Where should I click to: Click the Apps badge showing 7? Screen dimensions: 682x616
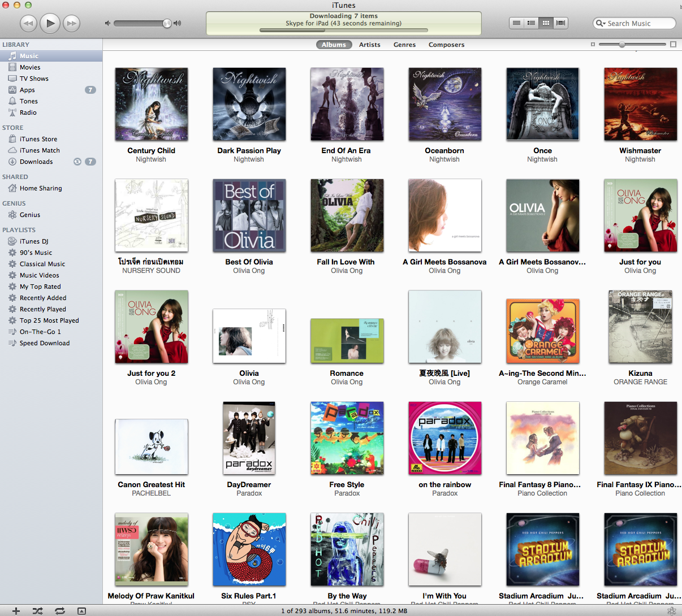click(x=90, y=90)
